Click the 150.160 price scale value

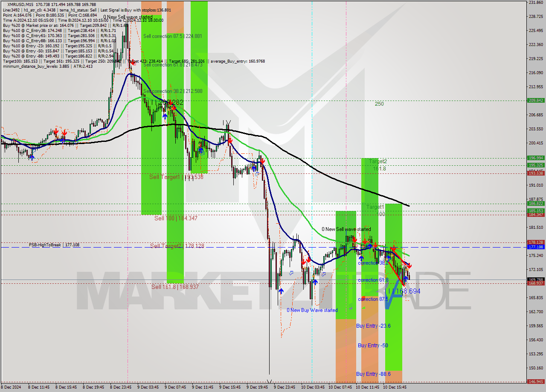click(x=535, y=368)
